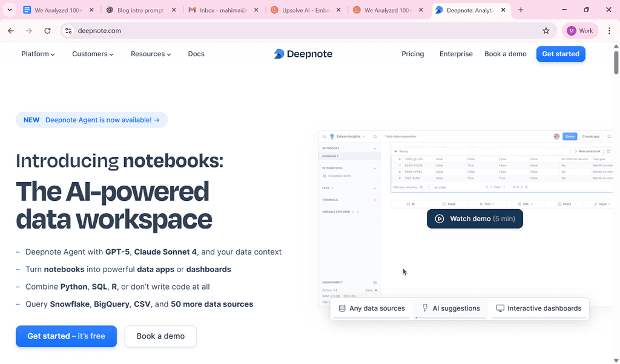Open the Platform dropdown menu
The image size is (620, 364).
pos(38,54)
